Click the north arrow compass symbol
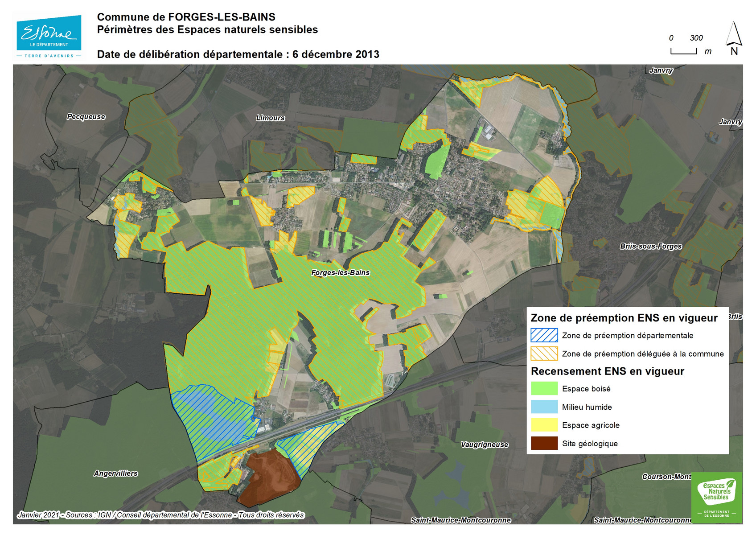The image size is (756, 535). [734, 38]
